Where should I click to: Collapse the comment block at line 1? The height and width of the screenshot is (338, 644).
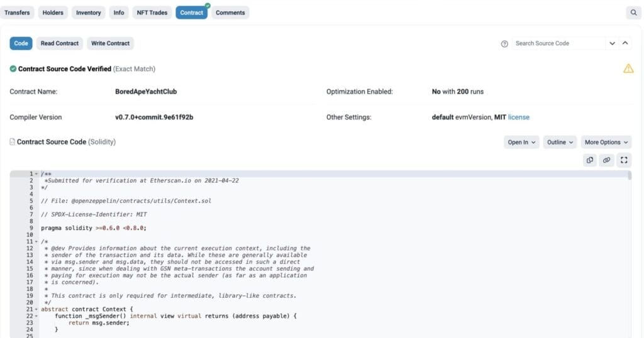pyautogui.click(x=36, y=174)
